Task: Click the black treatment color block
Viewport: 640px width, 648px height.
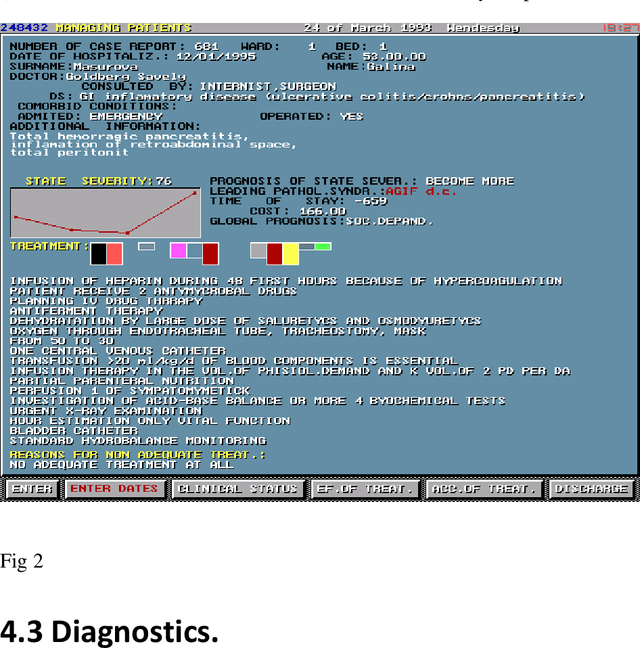Action: coord(98,253)
